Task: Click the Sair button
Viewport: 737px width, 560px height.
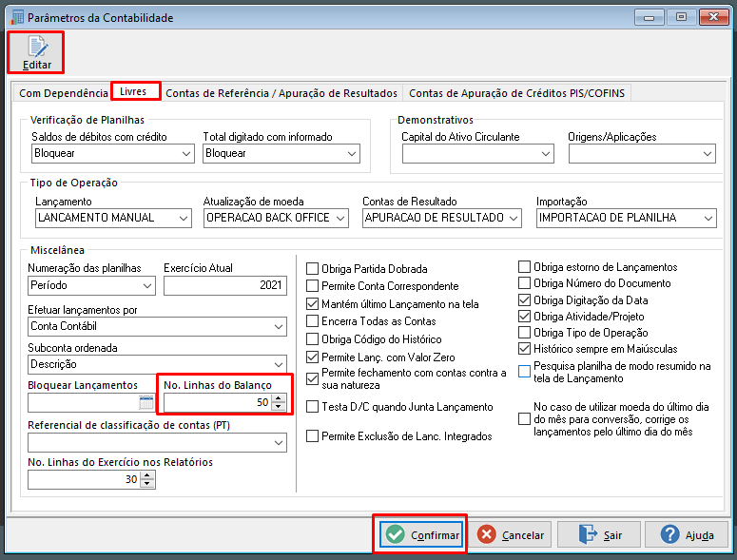Action: click(599, 534)
